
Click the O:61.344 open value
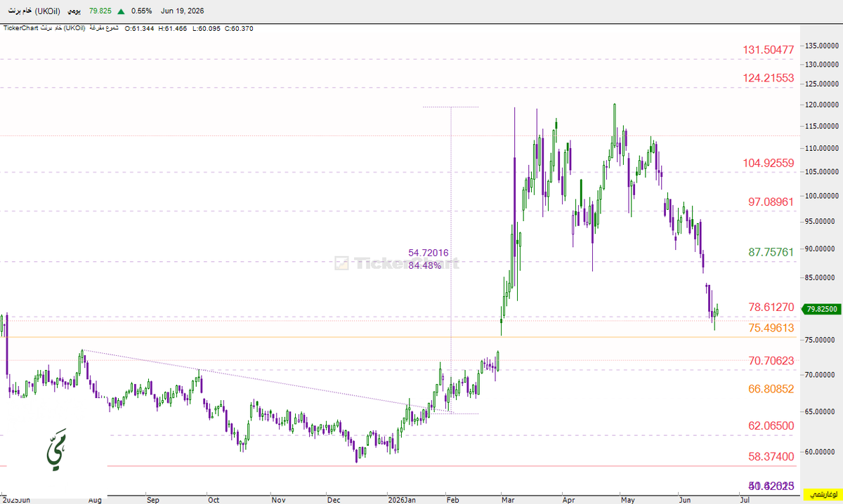coord(140,28)
